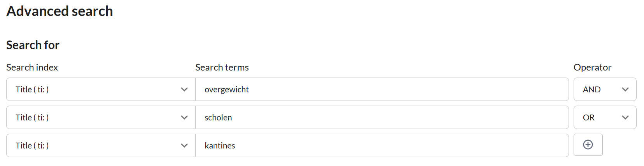
Task: Click the 'Advanced search' page heading
Action: [59, 11]
